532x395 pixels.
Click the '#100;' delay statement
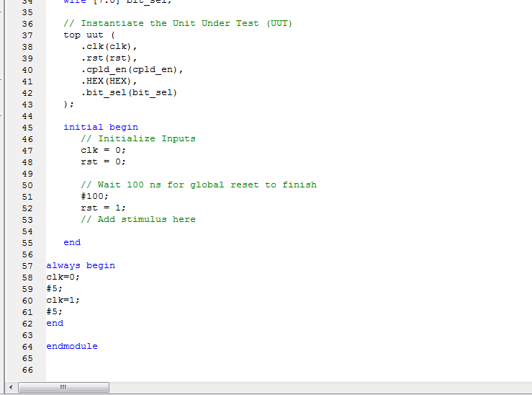point(95,196)
